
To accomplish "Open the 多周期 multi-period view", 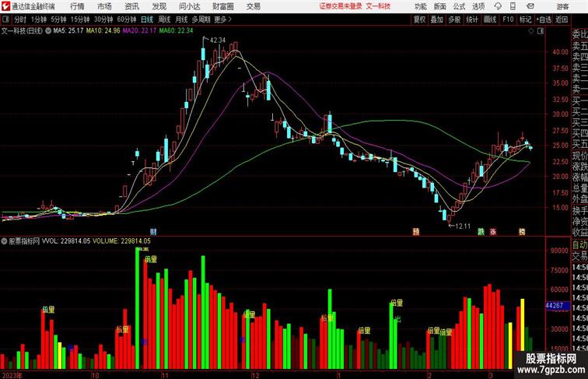I will (x=201, y=19).
